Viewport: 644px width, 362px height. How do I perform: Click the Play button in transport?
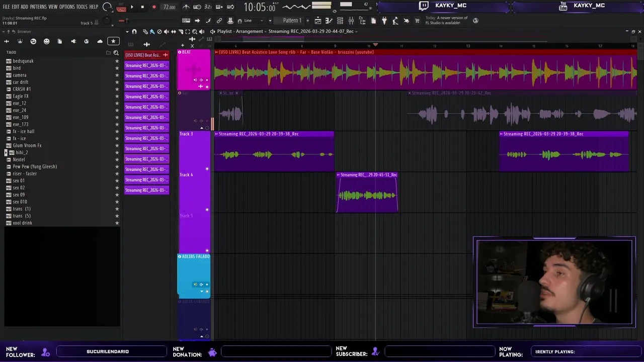click(132, 7)
